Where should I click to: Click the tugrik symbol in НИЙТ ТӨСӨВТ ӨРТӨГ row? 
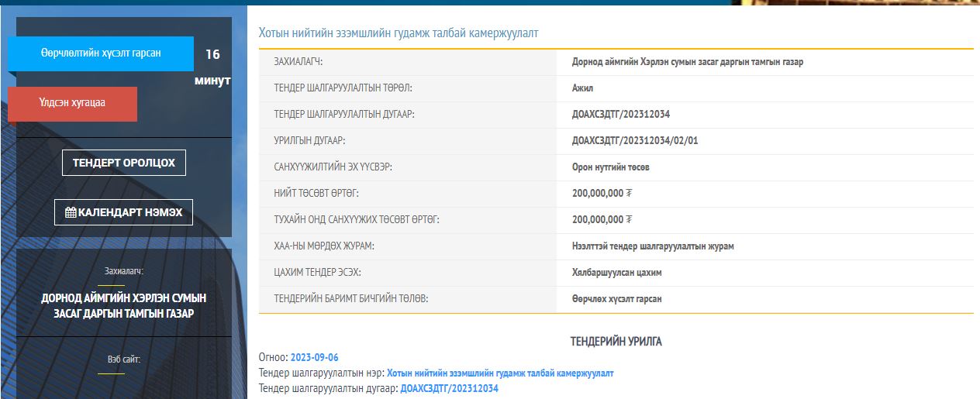629,194
